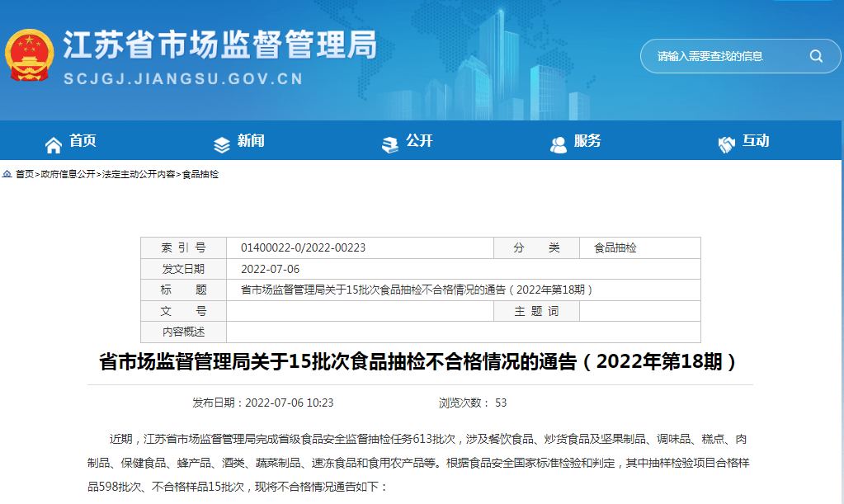Click the 分类 value 食品抽检 in table

tap(615, 248)
